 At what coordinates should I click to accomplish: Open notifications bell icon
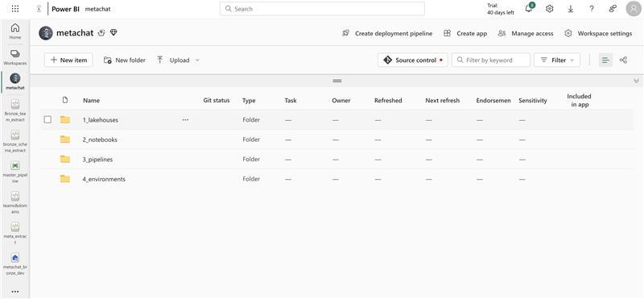[529, 8]
